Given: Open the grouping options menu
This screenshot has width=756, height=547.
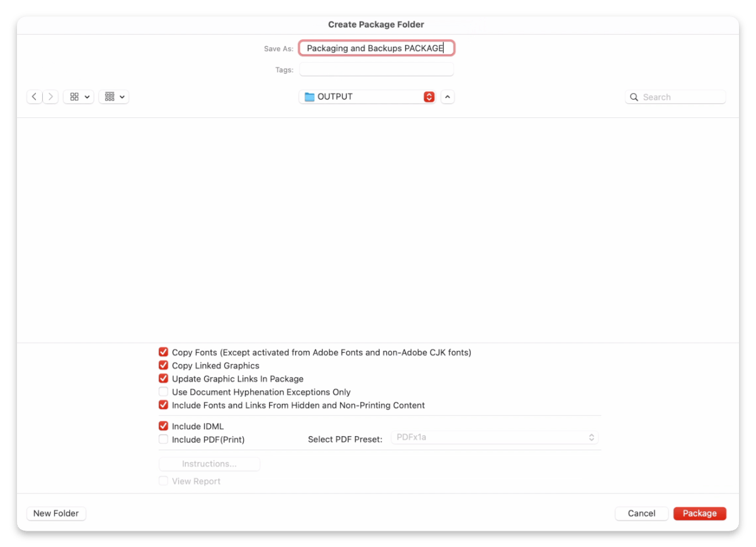Looking at the screenshot, I should [x=114, y=97].
